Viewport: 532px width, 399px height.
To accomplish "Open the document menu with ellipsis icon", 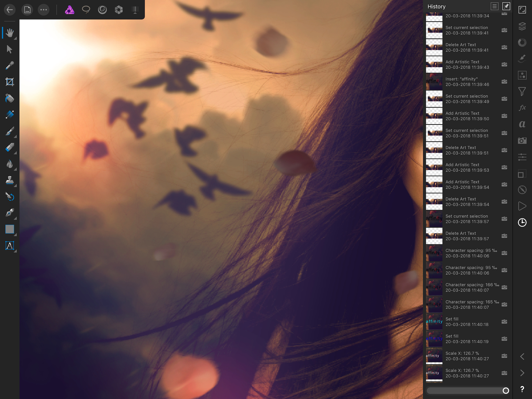I will click(x=44, y=10).
